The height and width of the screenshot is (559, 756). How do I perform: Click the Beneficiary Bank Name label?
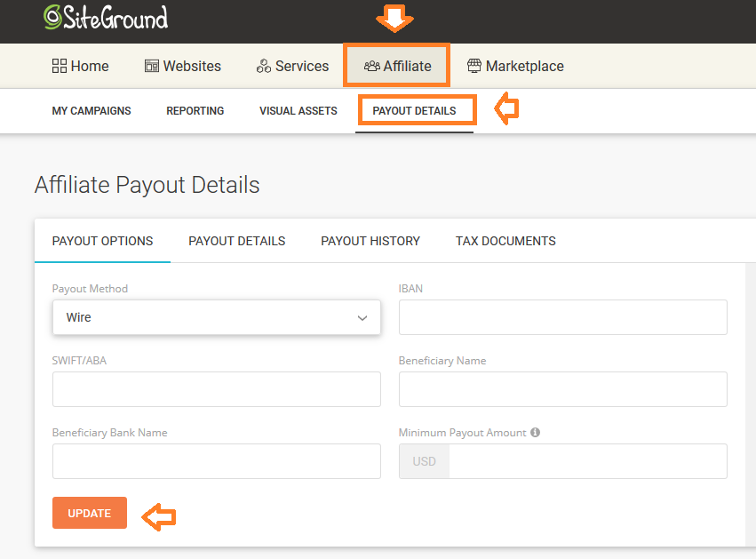tap(110, 432)
